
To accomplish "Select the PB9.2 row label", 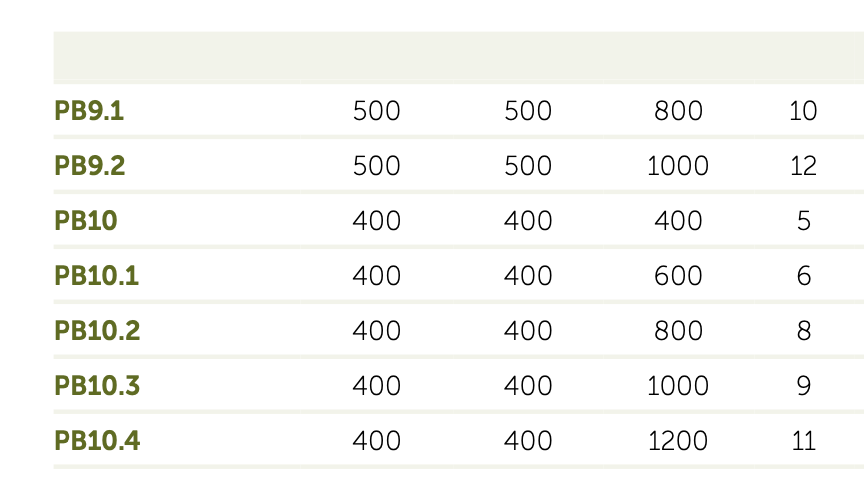I will [x=90, y=165].
